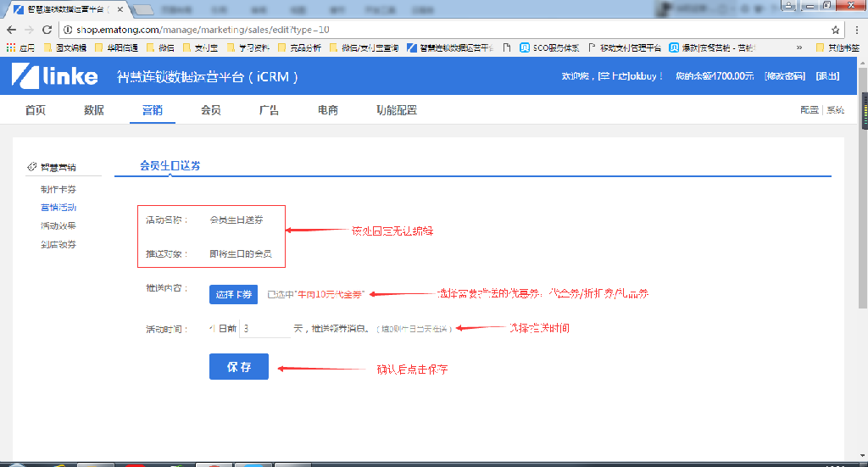Open the 图文编辑 bookmark folder
This screenshot has width=868, height=467.
click(65, 48)
